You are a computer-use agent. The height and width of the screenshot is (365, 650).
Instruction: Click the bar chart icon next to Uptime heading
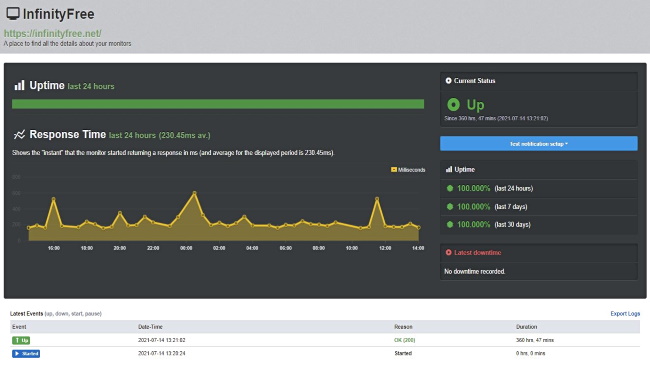pos(19,85)
